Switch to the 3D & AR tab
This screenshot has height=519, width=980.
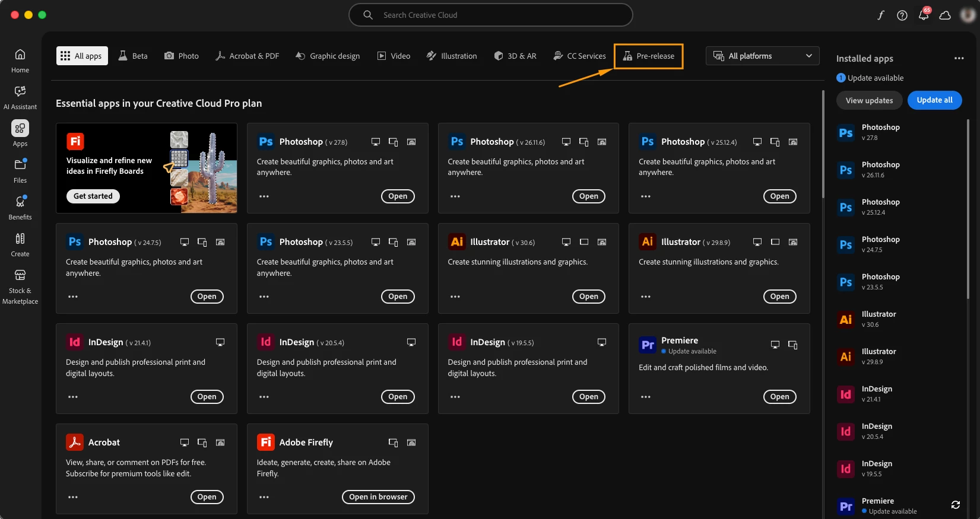(515, 56)
